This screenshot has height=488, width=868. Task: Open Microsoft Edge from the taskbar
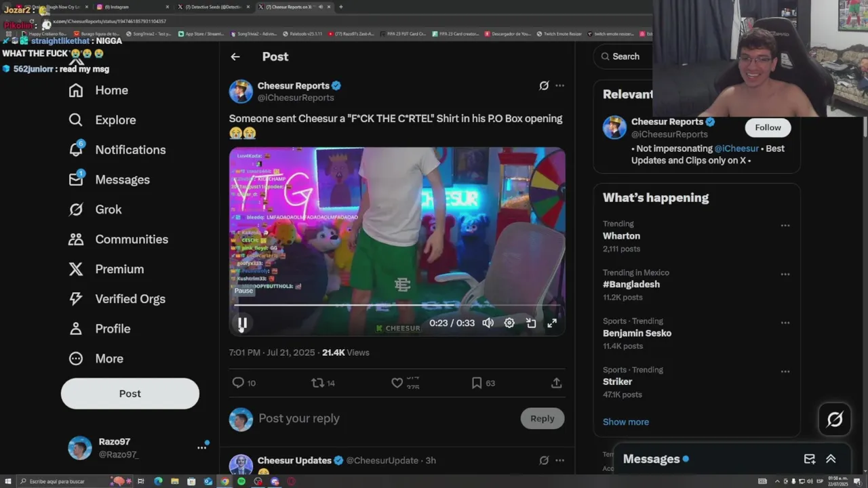pyautogui.click(x=158, y=481)
